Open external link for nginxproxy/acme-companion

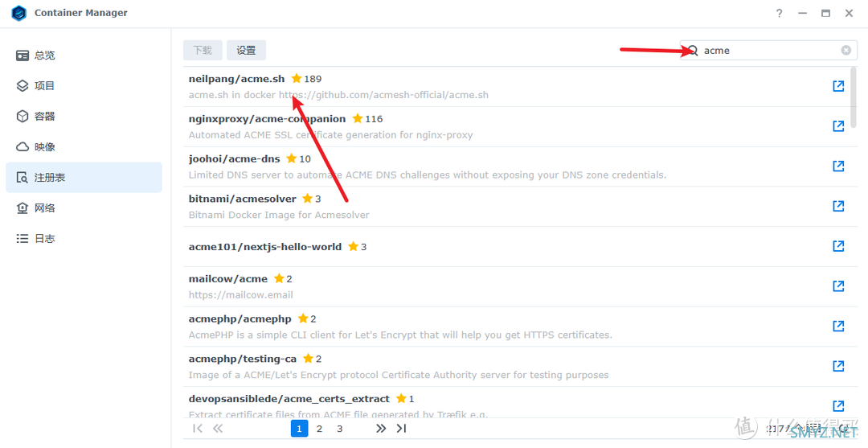838,125
